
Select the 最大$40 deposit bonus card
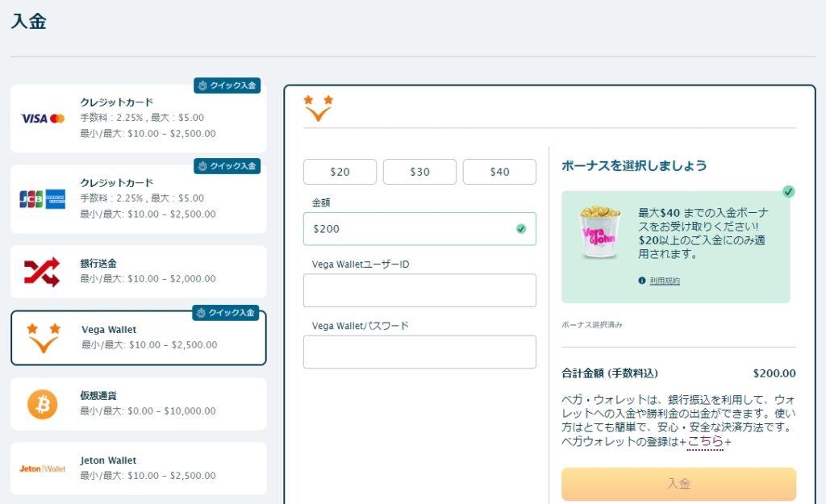click(676, 247)
